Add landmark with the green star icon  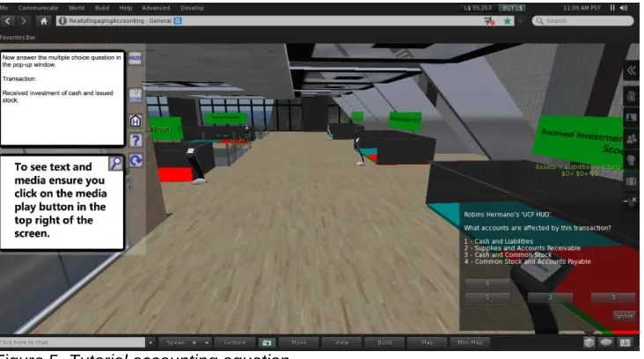pyautogui.click(x=508, y=20)
